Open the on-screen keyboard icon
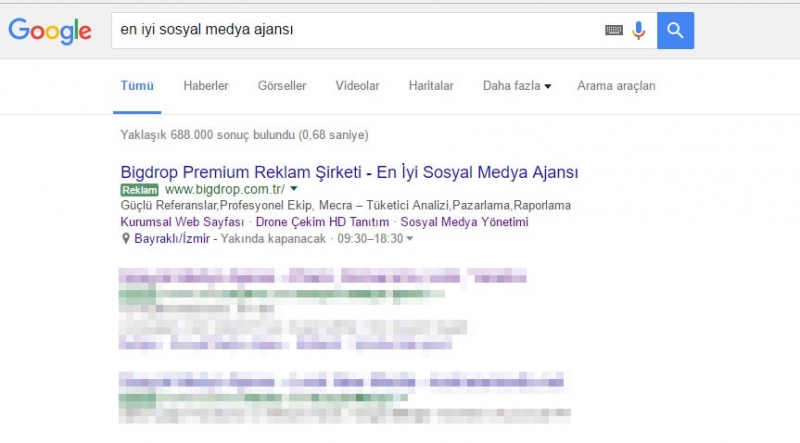 coord(614,30)
